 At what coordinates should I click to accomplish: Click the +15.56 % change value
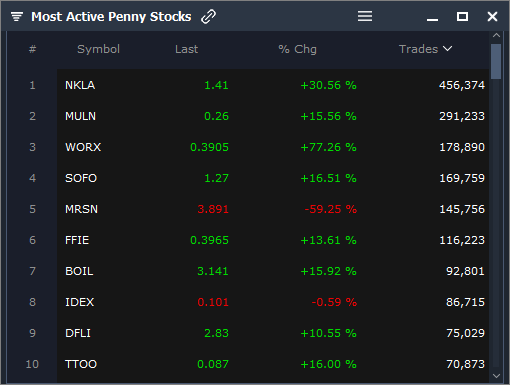[x=328, y=116]
